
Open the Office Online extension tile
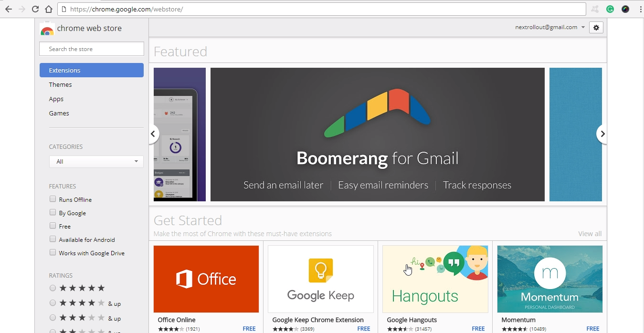coord(206,279)
